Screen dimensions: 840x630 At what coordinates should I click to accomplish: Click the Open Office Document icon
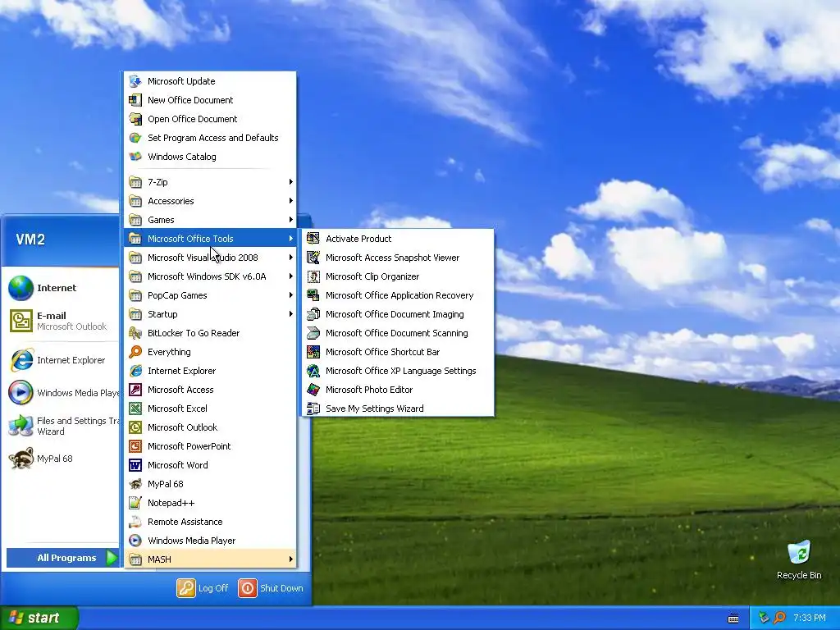[x=135, y=119]
